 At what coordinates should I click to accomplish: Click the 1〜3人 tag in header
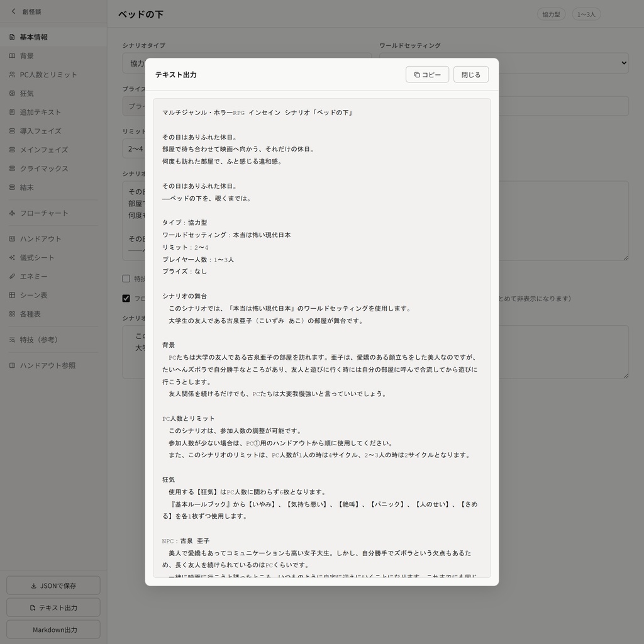(x=586, y=14)
